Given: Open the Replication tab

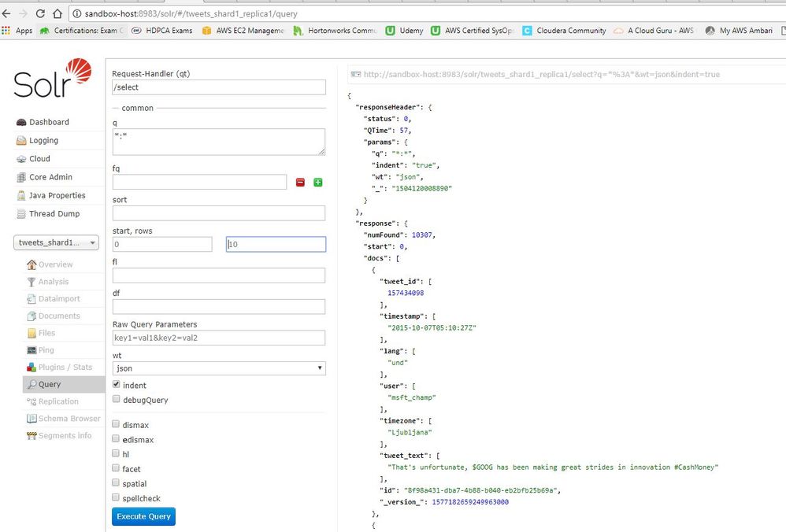Looking at the screenshot, I should pos(57,401).
